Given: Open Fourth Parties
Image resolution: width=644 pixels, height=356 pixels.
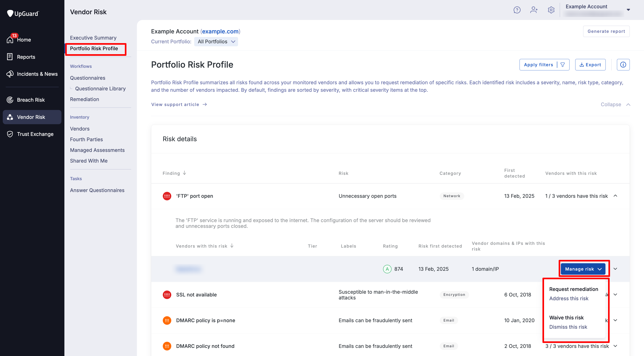Looking at the screenshot, I should pos(86,139).
